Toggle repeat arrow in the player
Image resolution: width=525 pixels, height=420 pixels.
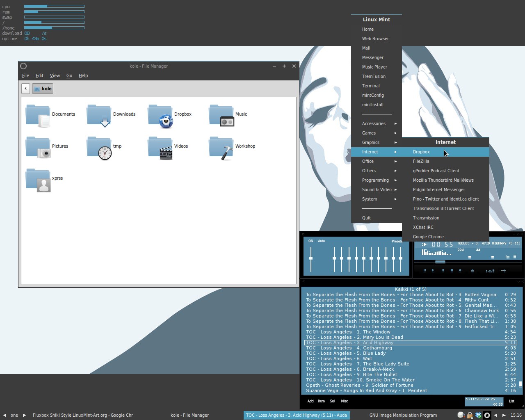point(503,271)
